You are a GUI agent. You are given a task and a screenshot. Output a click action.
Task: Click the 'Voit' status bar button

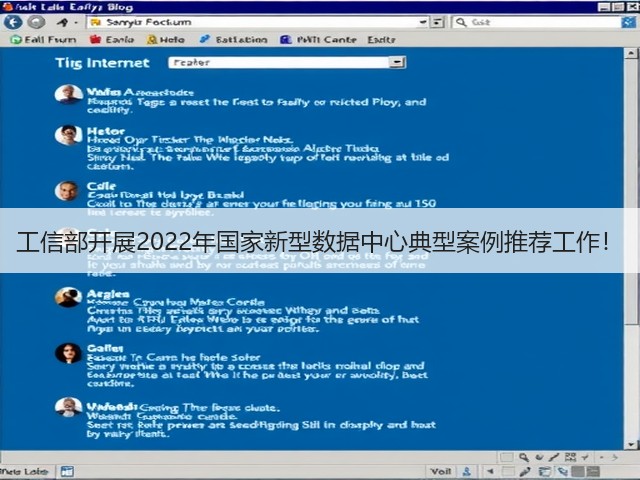tap(441, 471)
